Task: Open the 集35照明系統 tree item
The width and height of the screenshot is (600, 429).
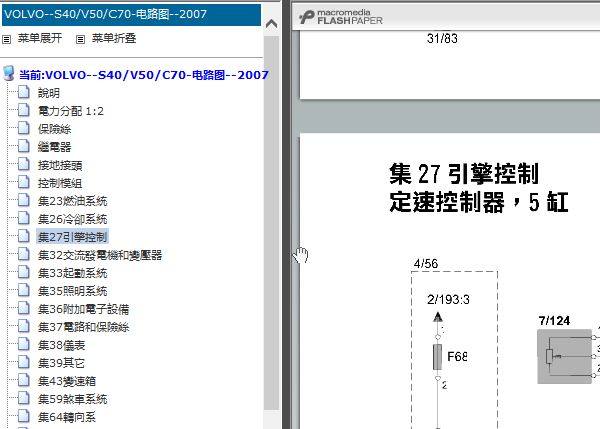Action: point(72,291)
